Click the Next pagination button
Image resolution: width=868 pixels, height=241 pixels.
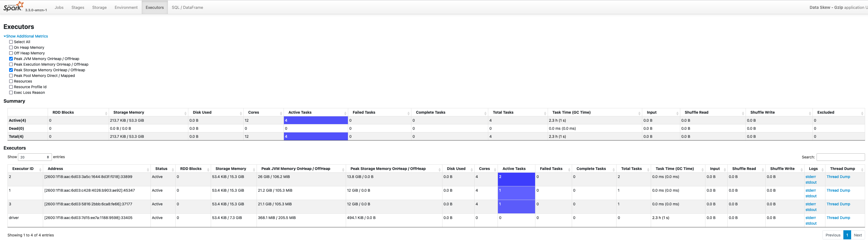858,235
